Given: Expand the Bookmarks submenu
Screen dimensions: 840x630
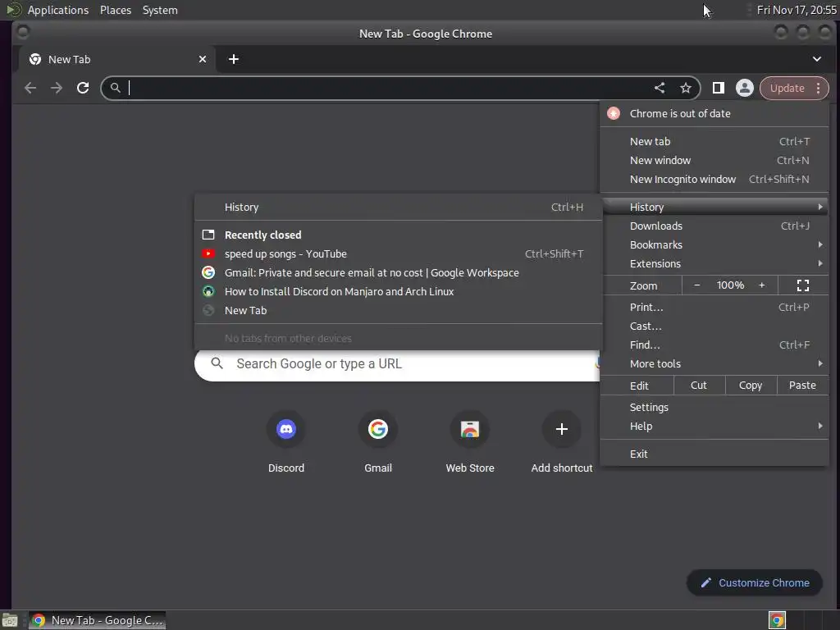Looking at the screenshot, I should click(x=714, y=244).
